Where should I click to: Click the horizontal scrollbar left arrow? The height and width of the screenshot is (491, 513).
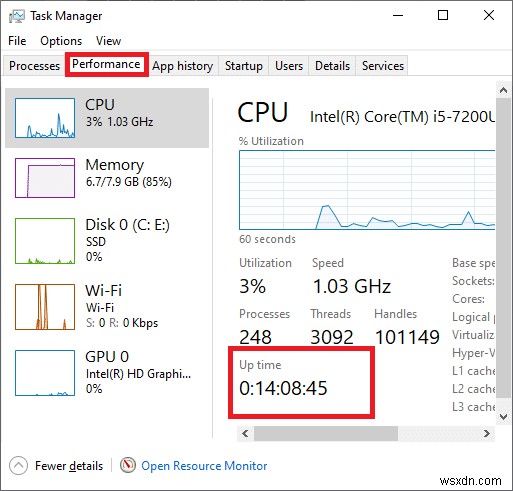coord(245,434)
